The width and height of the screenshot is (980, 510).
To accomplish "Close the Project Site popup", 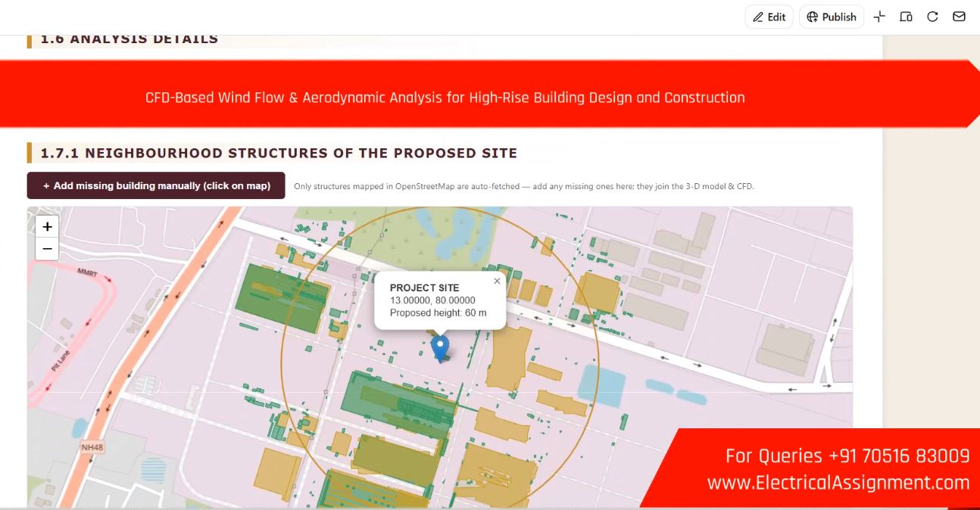I will (497, 281).
